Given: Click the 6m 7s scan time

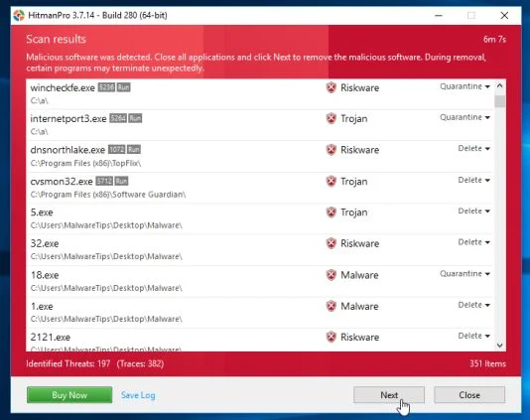Looking at the screenshot, I should click(x=494, y=40).
